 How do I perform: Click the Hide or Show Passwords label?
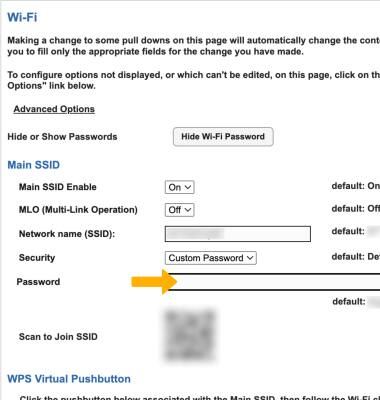click(62, 137)
